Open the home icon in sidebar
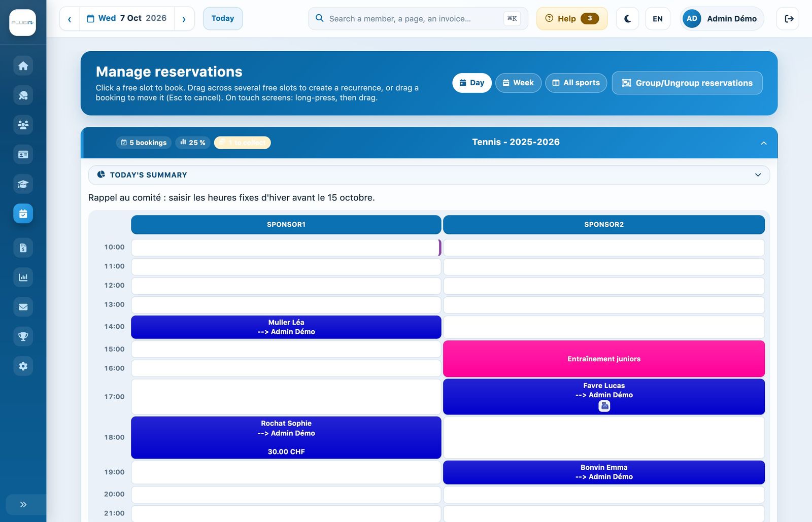 pos(23,66)
